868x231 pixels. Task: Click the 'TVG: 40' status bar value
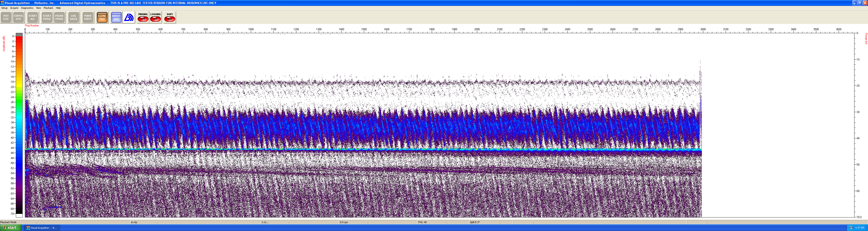[422, 222]
